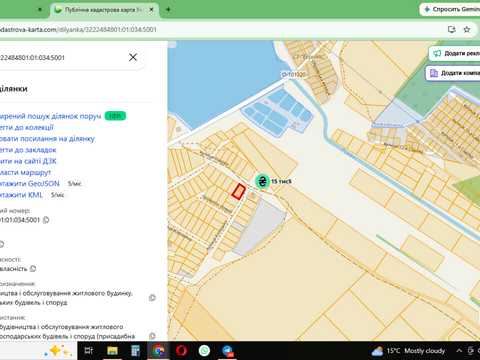Open WhatsApp from the taskbar

204,350
